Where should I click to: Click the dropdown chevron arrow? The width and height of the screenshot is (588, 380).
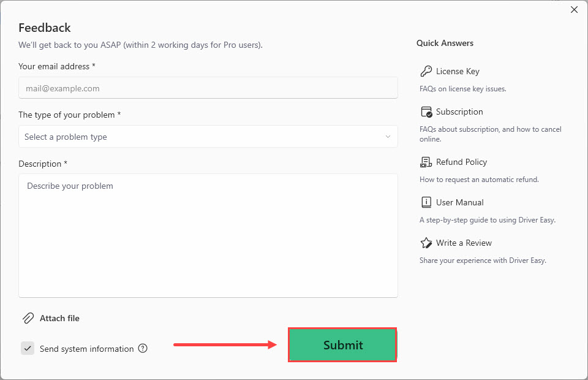tap(388, 137)
